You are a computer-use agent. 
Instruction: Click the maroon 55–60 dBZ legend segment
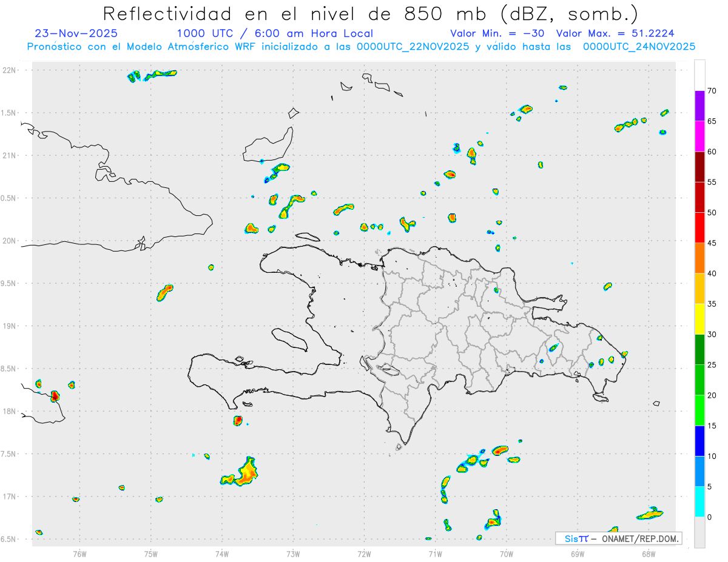(x=699, y=167)
